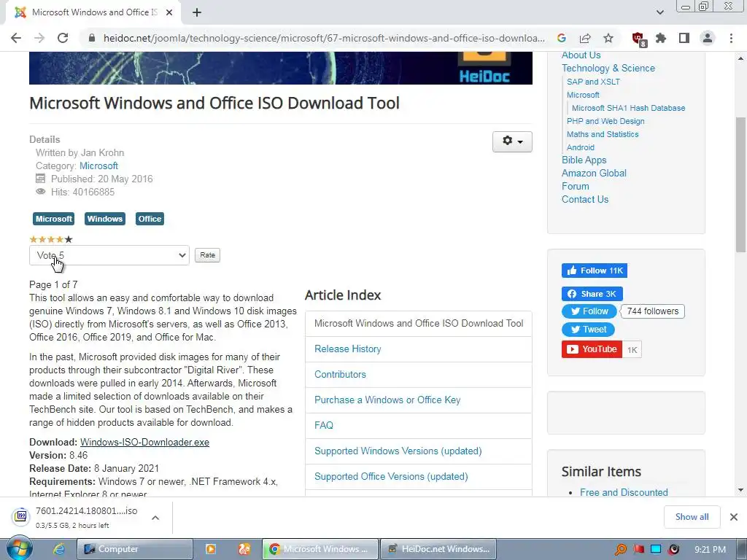Select the Office tag
747x560 pixels.
(x=150, y=219)
